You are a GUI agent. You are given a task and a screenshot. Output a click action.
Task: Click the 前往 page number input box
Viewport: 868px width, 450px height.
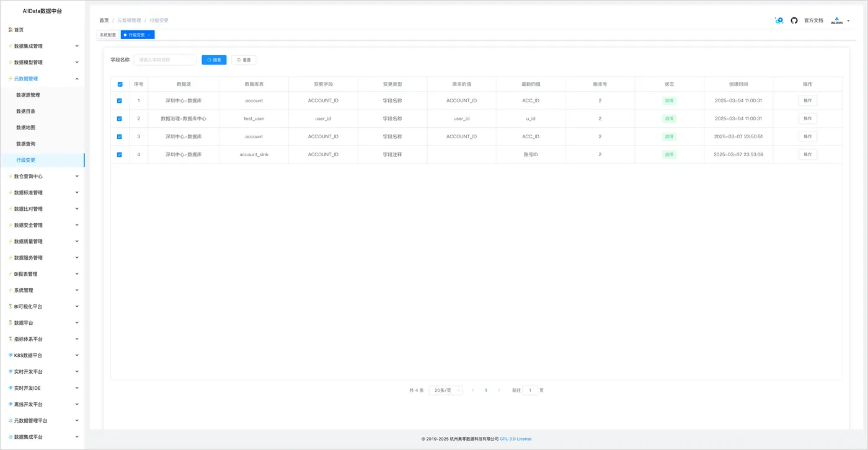point(530,390)
